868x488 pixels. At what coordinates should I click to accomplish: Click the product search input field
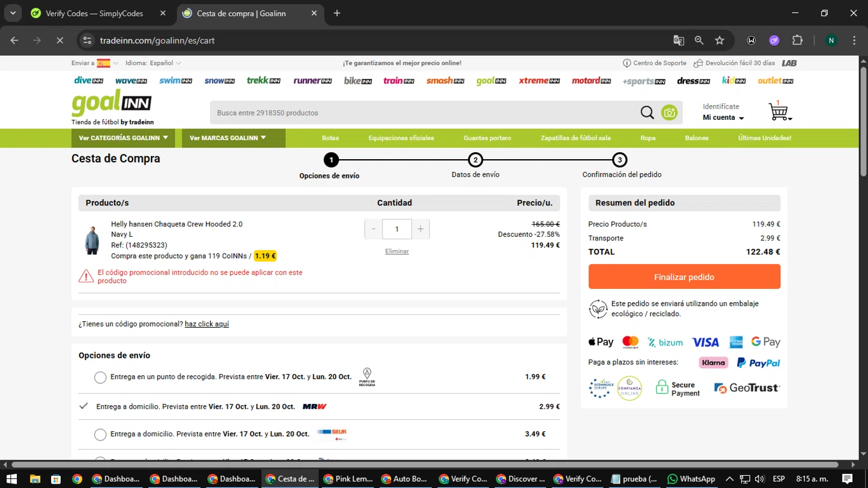425,113
